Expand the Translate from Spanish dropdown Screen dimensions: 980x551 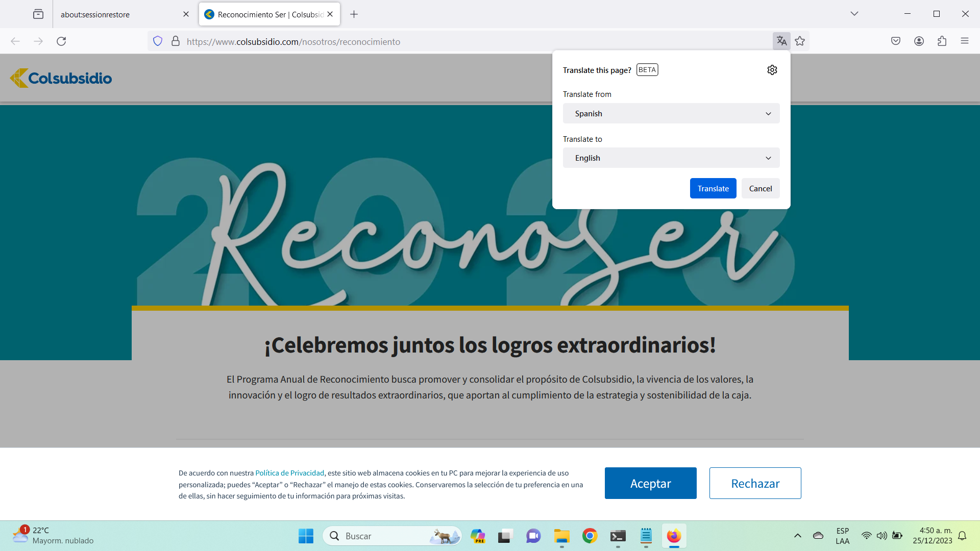point(671,113)
